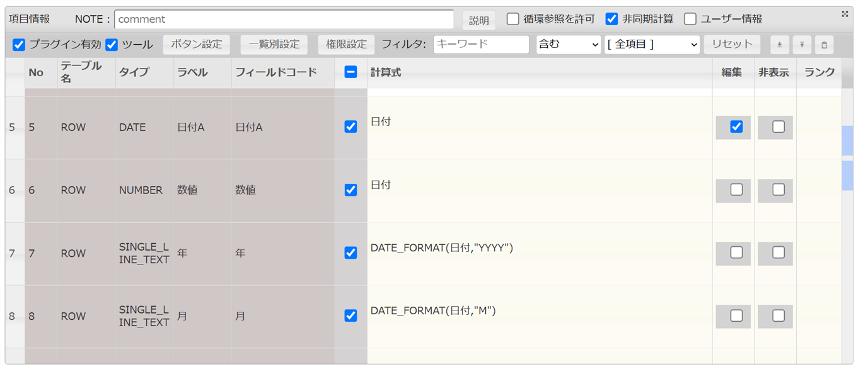Click the fullscreen expand icon
This screenshot has height=369, width=868.
(x=845, y=14)
